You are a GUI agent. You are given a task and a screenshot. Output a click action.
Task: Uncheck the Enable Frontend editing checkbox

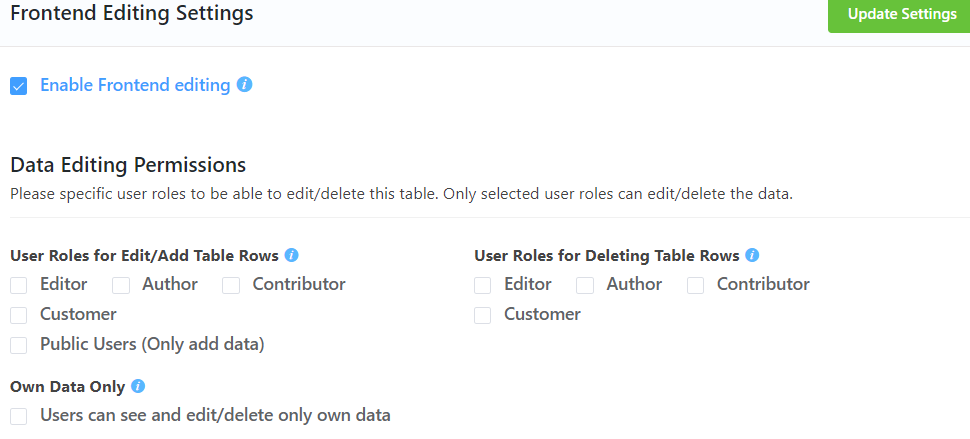pos(19,86)
